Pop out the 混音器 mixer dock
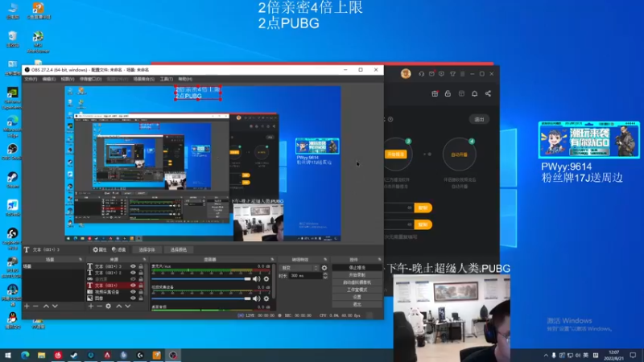Image resolution: width=644 pixels, height=362 pixels. (x=272, y=259)
